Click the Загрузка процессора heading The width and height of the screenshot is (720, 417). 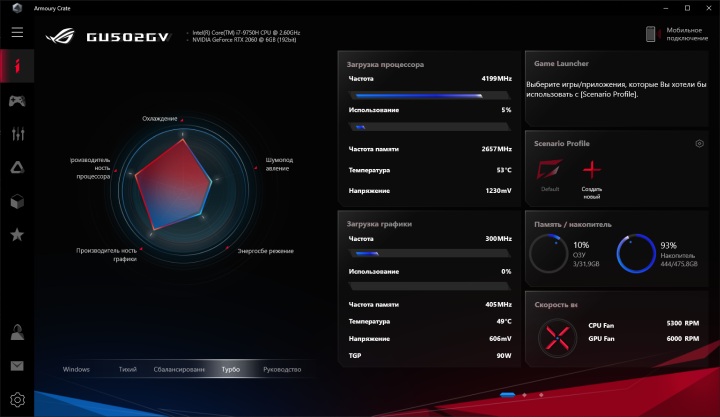point(385,64)
